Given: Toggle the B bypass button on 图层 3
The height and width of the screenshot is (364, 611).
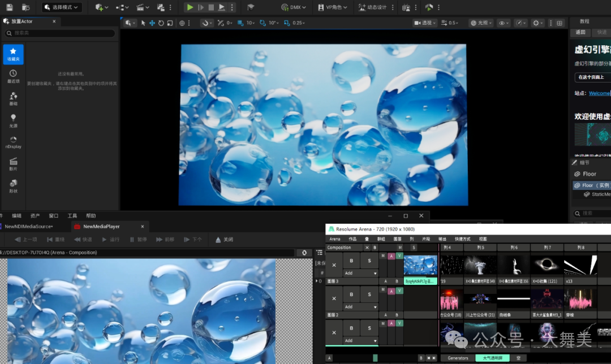Looking at the screenshot, I should tap(351, 261).
